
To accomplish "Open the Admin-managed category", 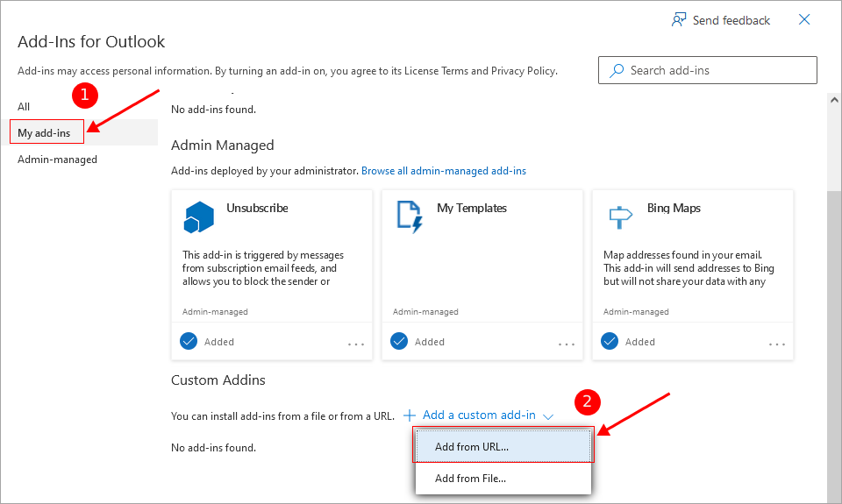I will [57, 160].
